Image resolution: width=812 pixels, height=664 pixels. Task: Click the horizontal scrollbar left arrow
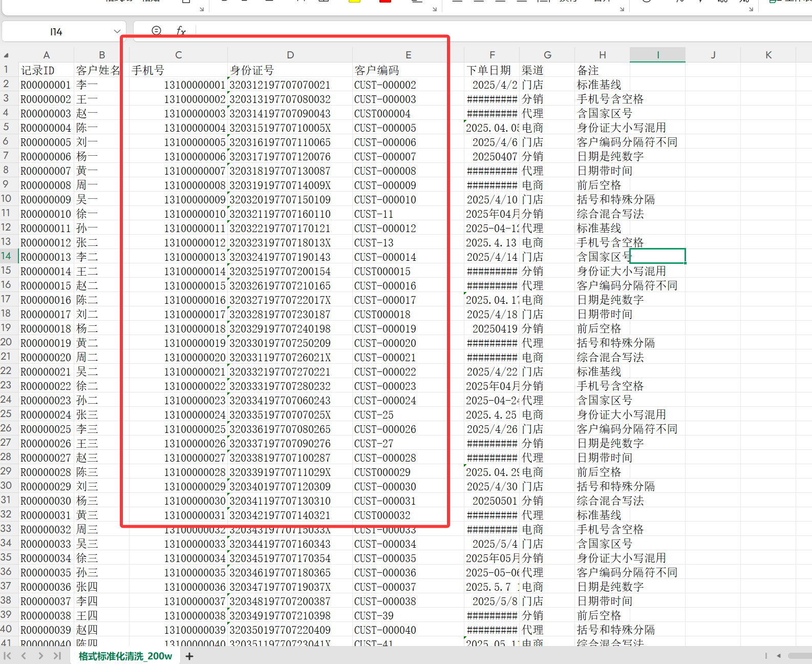point(779,656)
